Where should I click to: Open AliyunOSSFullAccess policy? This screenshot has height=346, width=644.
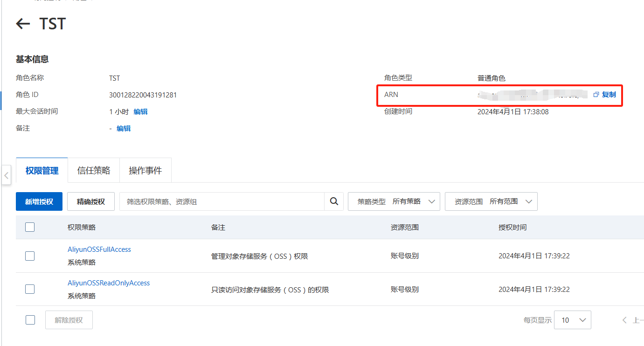(x=99, y=249)
